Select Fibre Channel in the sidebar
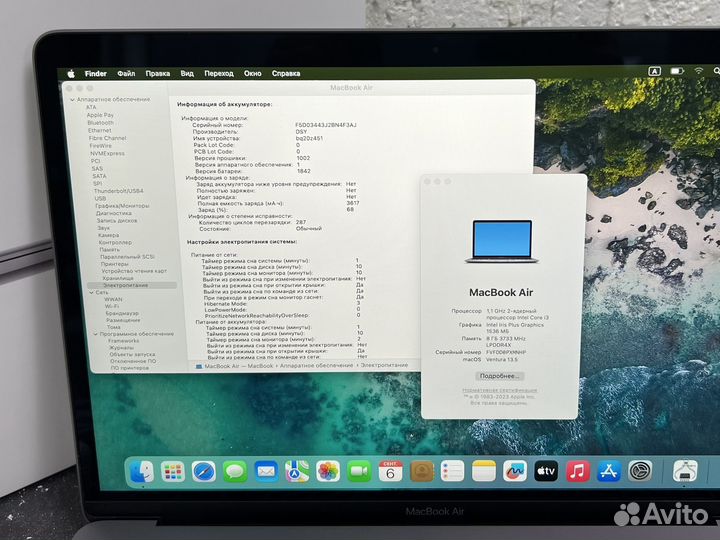 [107, 138]
